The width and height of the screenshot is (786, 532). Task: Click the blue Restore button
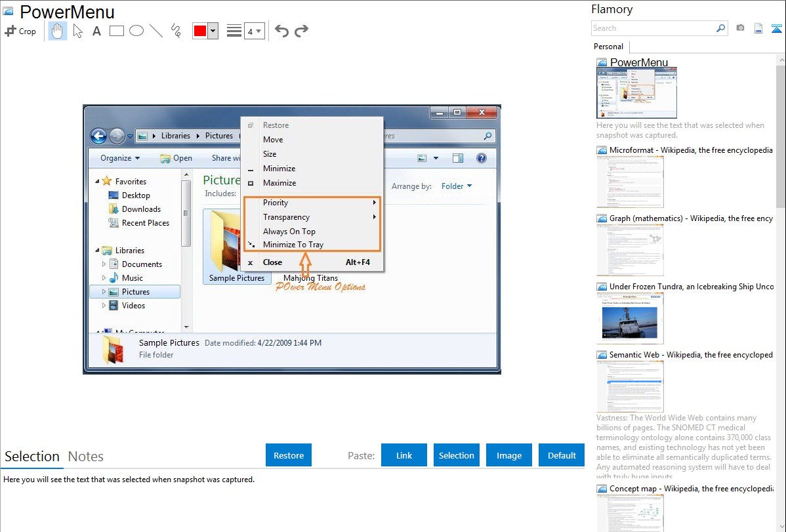click(x=289, y=455)
